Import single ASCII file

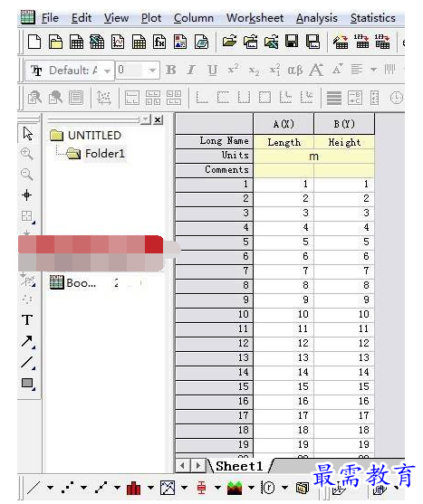(362, 42)
